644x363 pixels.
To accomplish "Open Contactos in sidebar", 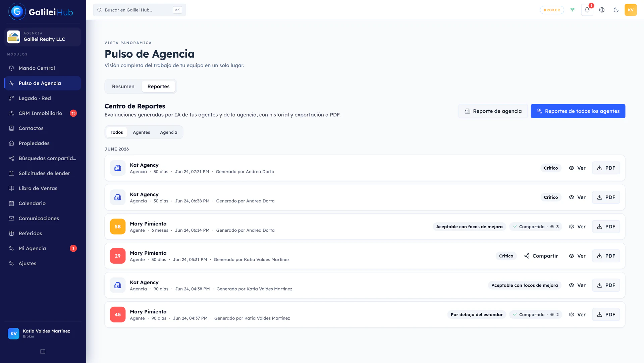I will point(43,128).
